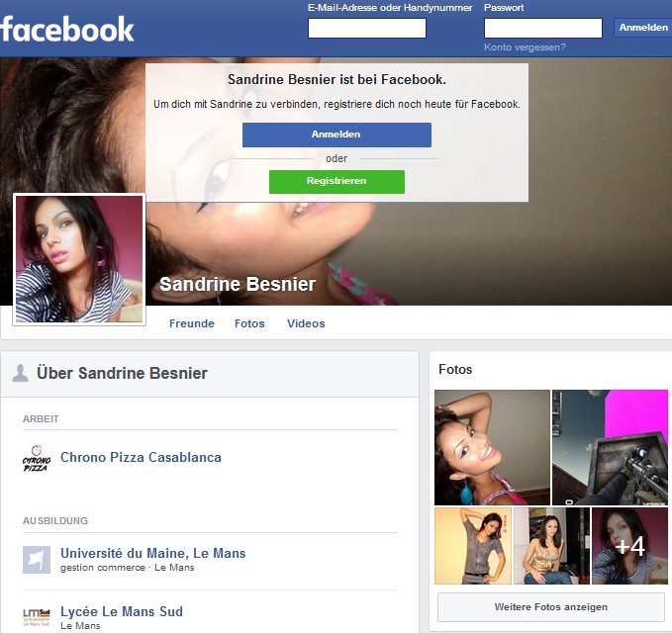Image resolution: width=672 pixels, height=633 pixels.
Task: Focus the Passwort input field
Action: [x=543, y=29]
